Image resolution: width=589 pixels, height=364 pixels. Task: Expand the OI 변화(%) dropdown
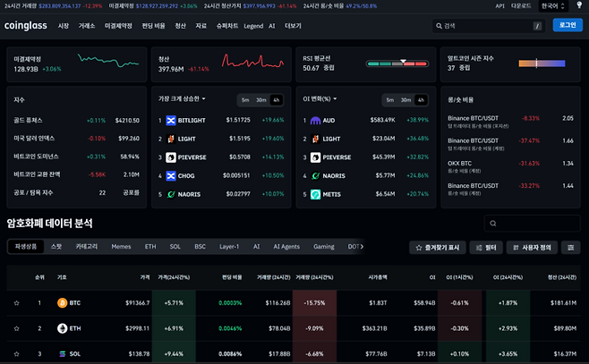(324, 99)
